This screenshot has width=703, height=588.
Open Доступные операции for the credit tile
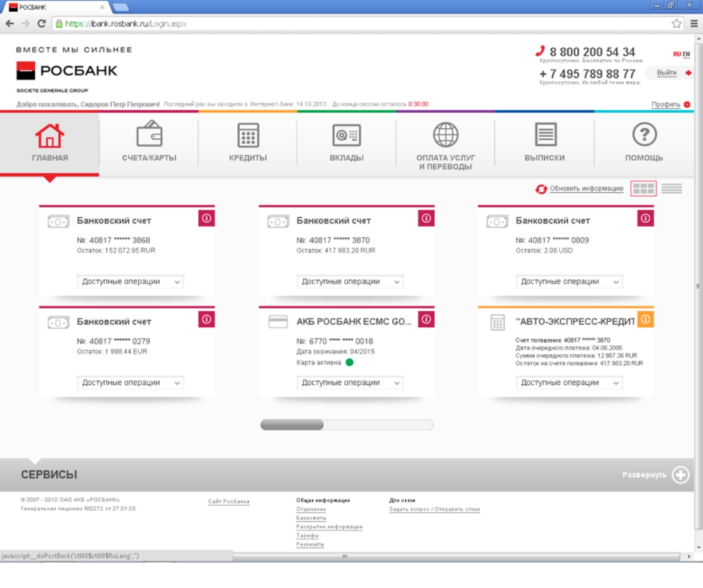(569, 383)
